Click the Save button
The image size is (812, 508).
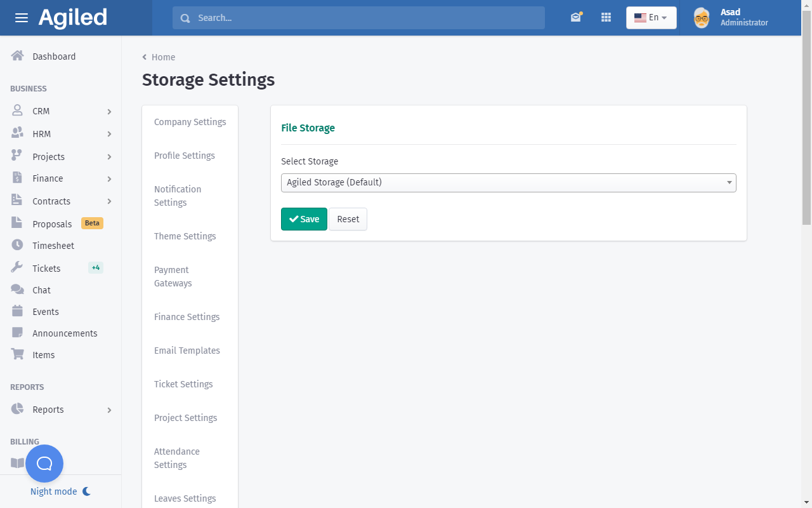tap(304, 219)
